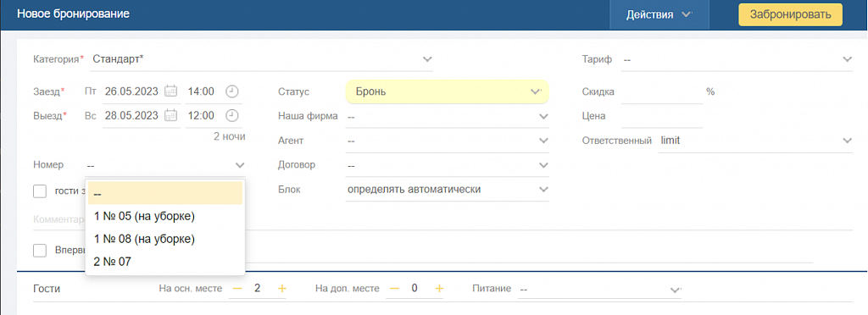Image resolution: width=868 pixels, height=315 pixels.
Task: Increase guests on main beds with plus
Action: click(281, 289)
